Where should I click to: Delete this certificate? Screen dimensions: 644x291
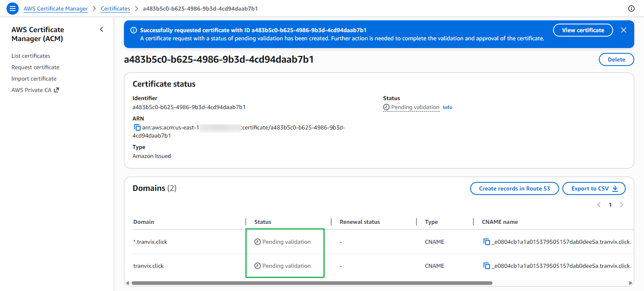coord(616,59)
